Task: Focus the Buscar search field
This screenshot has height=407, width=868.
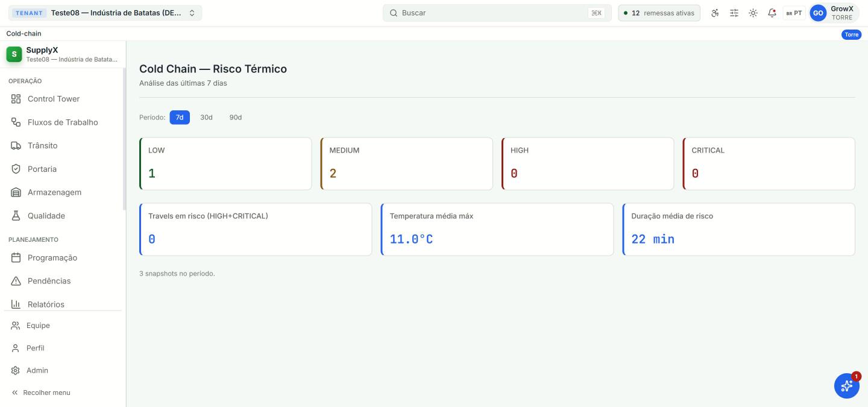Action: [497, 13]
